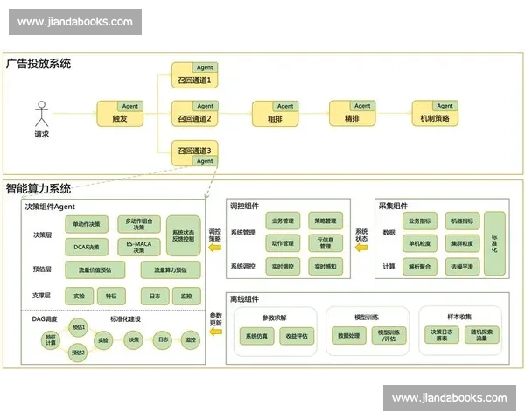Select the 去噪平滑 box

(462, 267)
